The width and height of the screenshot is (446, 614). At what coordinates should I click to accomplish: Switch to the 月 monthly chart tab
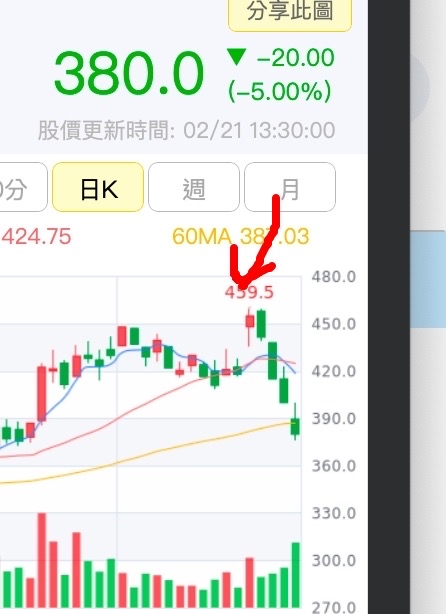coord(290,187)
